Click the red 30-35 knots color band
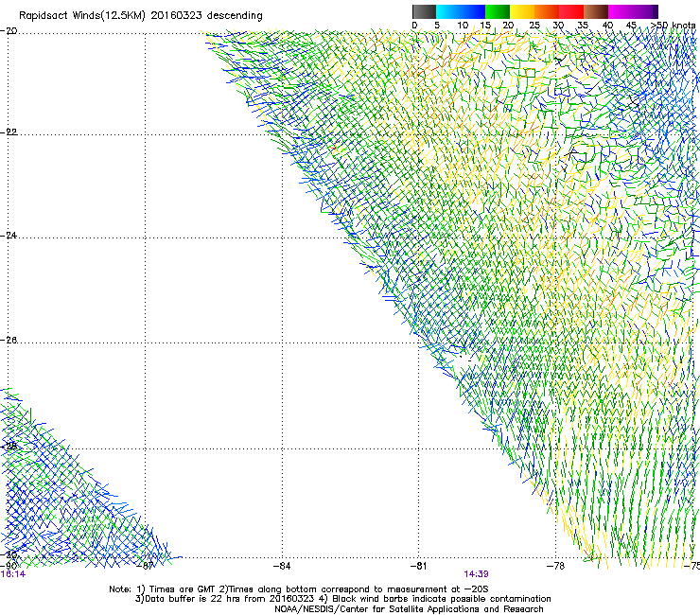 click(571, 11)
